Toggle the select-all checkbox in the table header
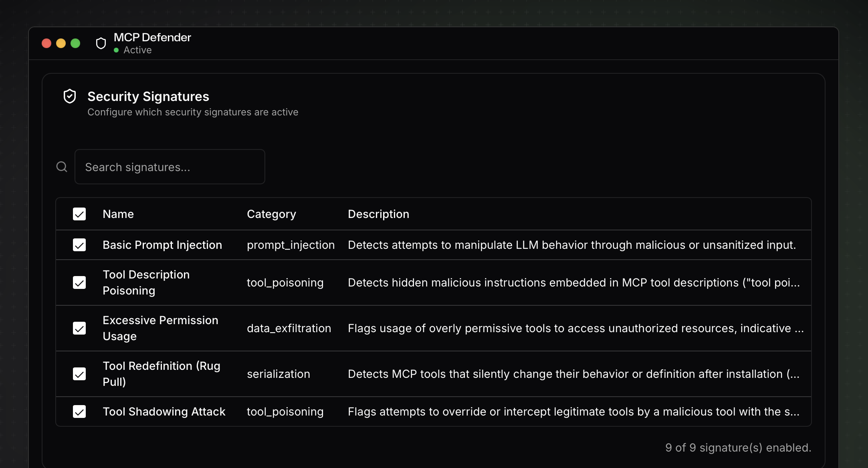The height and width of the screenshot is (468, 868). pos(79,214)
